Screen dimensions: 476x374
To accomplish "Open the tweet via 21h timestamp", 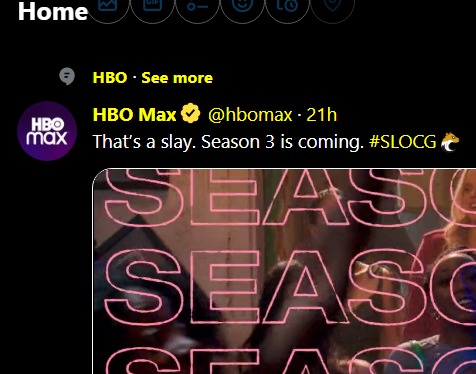I will tap(321, 115).
